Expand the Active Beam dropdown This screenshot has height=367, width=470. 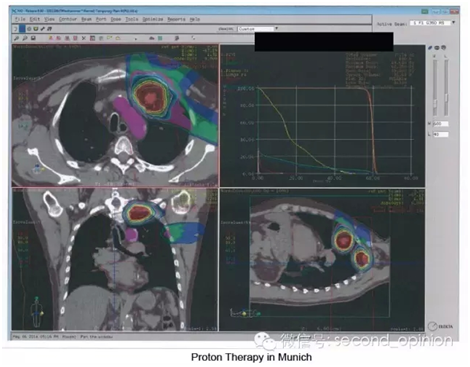pyautogui.click(x=453, y=23)
